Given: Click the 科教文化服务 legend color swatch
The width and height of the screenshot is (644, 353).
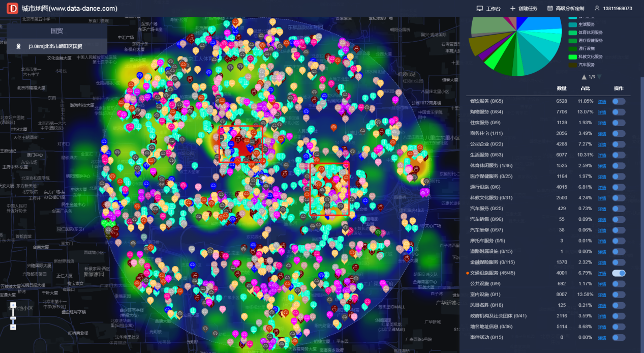Looking at the screenshot, I should (572, 56).
